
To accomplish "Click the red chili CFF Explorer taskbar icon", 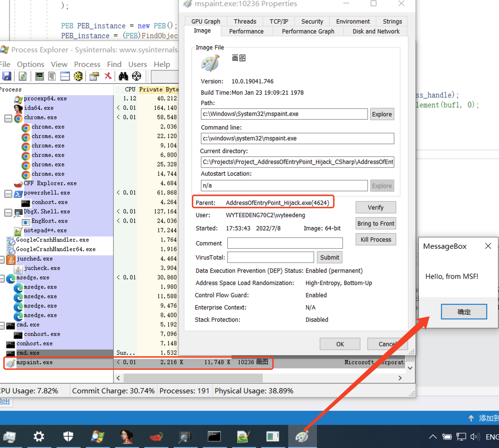I will [x=156, y=437].
